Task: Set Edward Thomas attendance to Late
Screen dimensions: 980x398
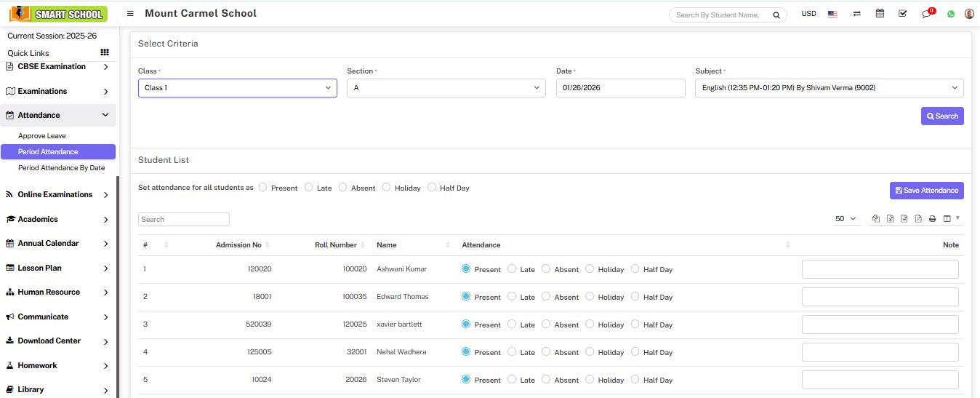Action: tap(512, 297)
